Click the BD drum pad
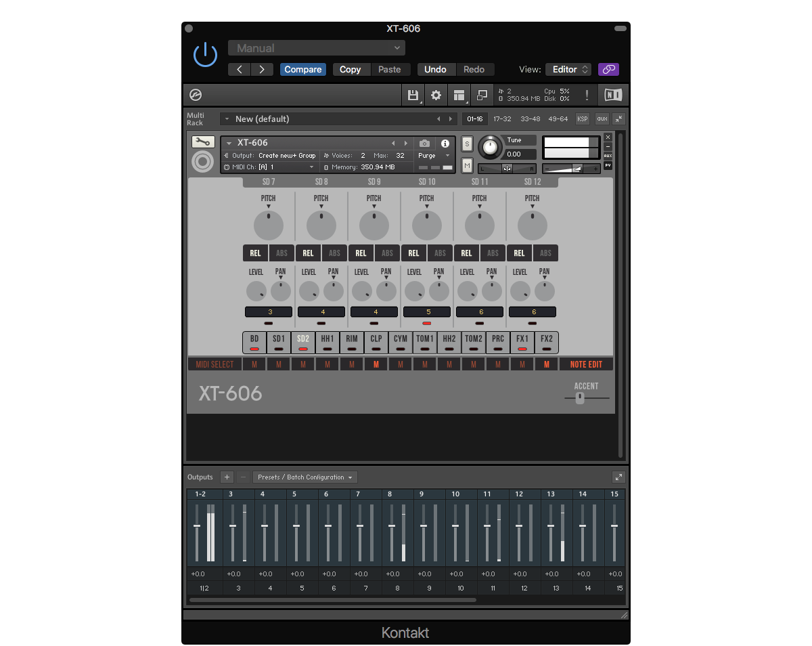The width and height of the screenshot is (812, 646). pyautogui.click(x=254, y=342)
